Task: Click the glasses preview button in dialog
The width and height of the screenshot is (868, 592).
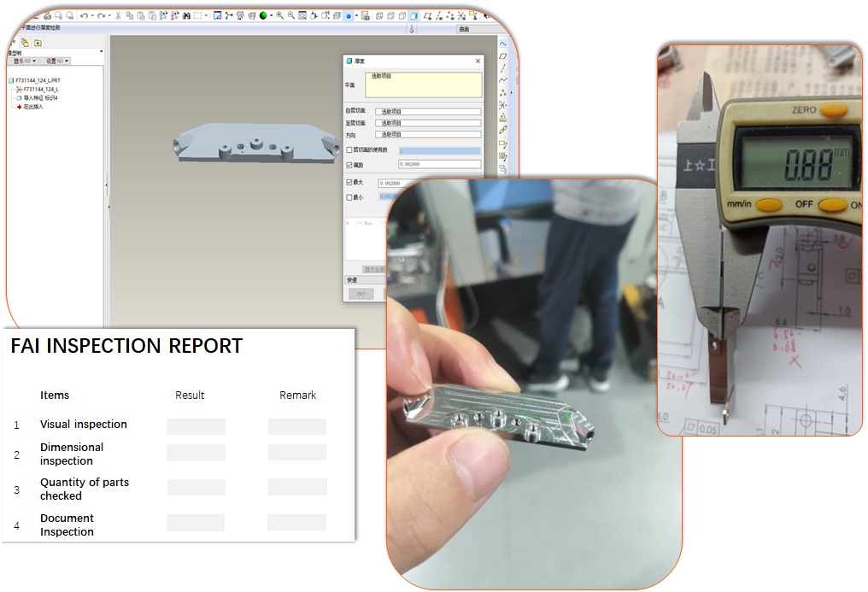Action: pos(361,294)
